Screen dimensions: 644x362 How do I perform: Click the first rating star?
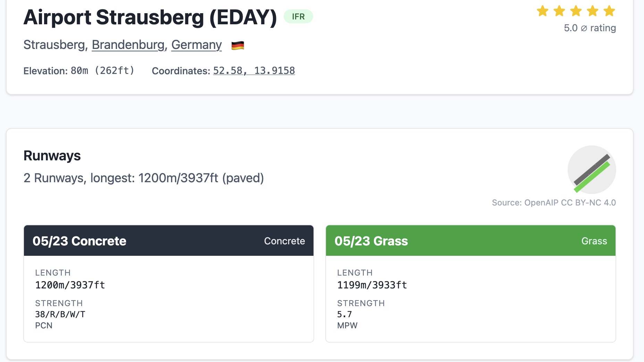tap(542, 11)
